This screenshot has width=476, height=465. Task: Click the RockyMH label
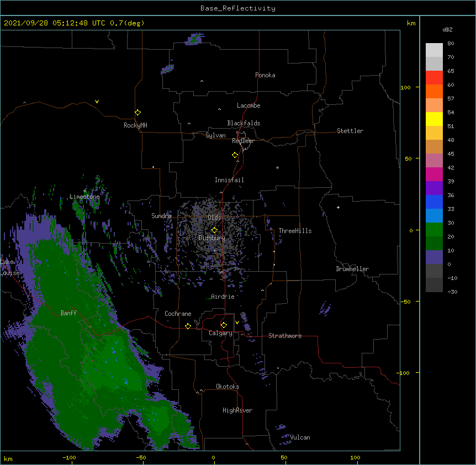(135, 125)
